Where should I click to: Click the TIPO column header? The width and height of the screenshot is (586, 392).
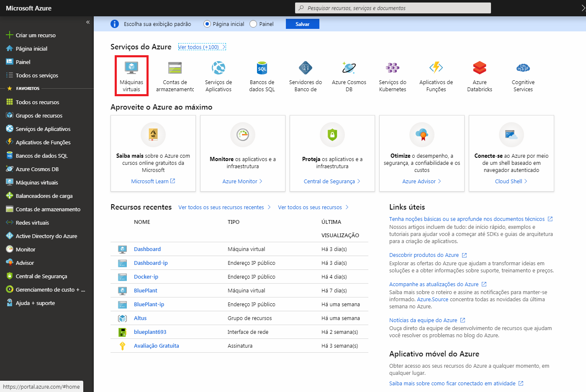pos(234,222)
